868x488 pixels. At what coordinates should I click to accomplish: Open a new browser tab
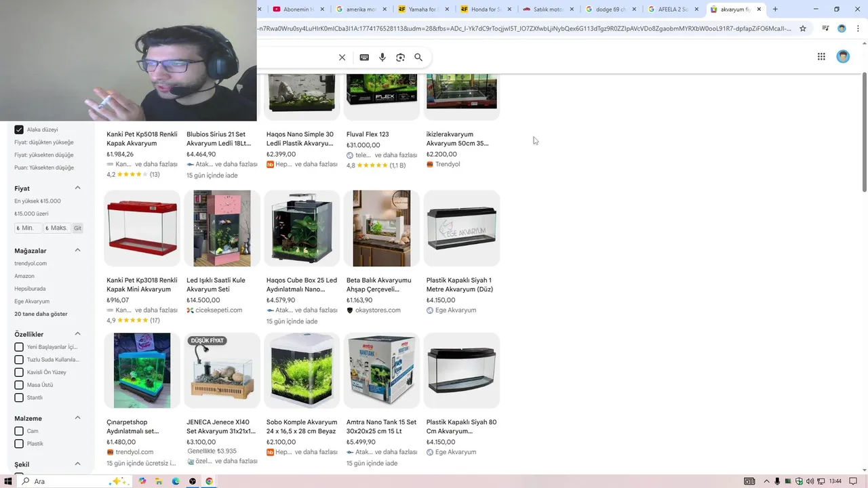pos(775,9)
